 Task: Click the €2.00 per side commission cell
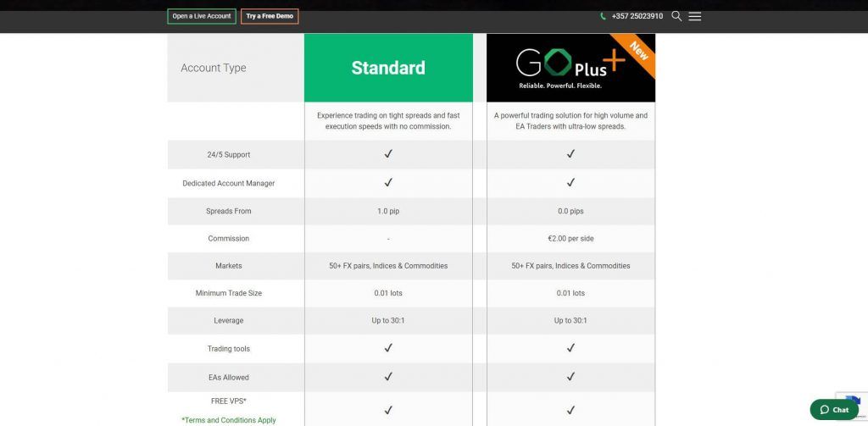click(570, 239)
